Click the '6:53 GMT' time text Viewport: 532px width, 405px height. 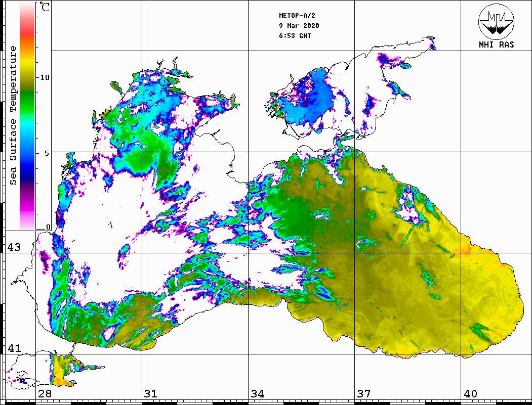point(295,35)
